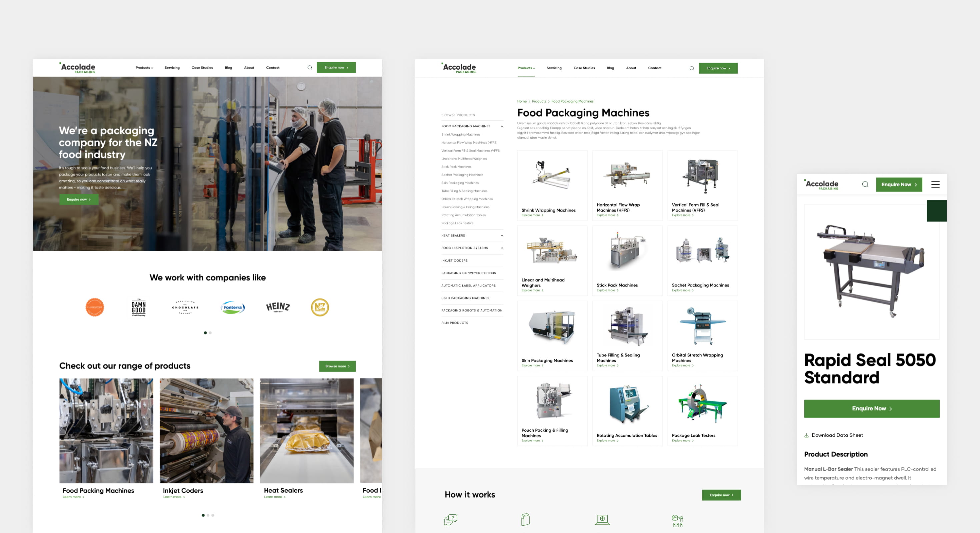This screenshot has width=980, height=533.
Task: Expand the Food Inspection Systems sidebar section
Action: [502, 248]
